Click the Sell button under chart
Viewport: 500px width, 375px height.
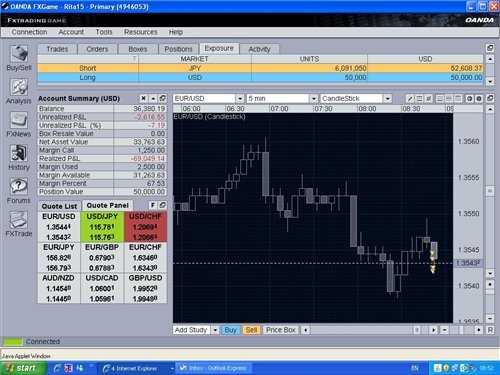pos(251,330)
